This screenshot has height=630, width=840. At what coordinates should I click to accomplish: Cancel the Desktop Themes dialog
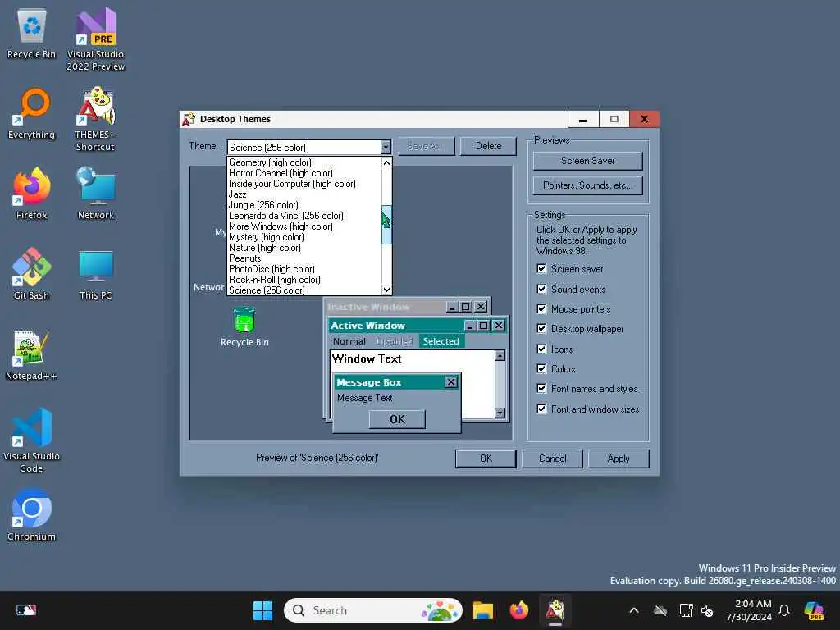click(552, 459)
